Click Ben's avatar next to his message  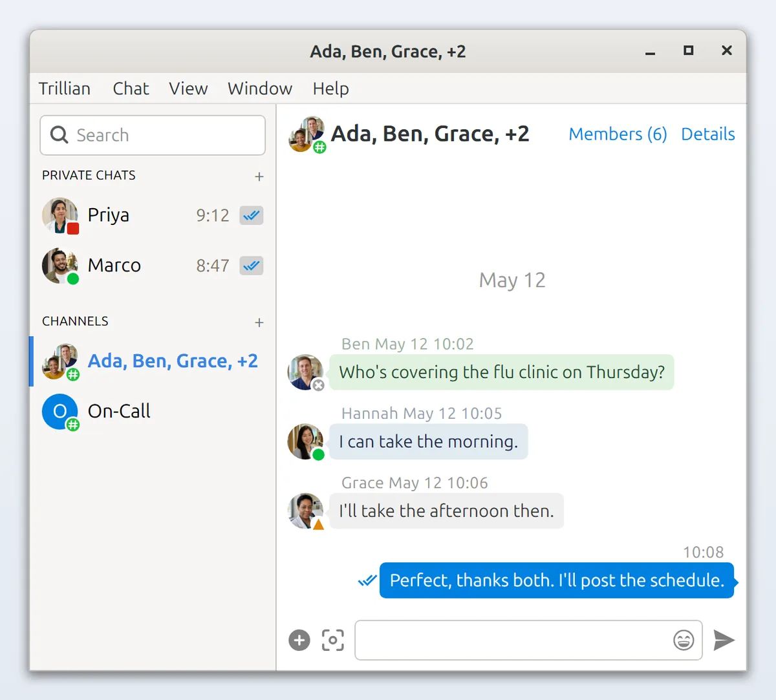305,372
